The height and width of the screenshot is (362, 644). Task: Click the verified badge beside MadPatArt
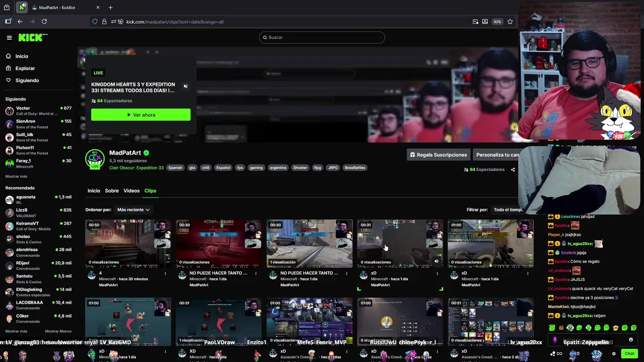pos(146,153)
